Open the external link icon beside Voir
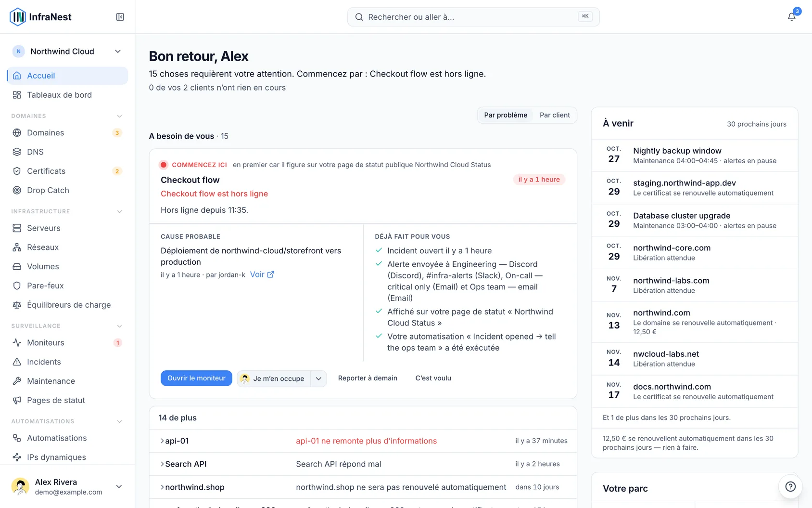Viewport: 812px width, 508px height. (x=271, y=274)
